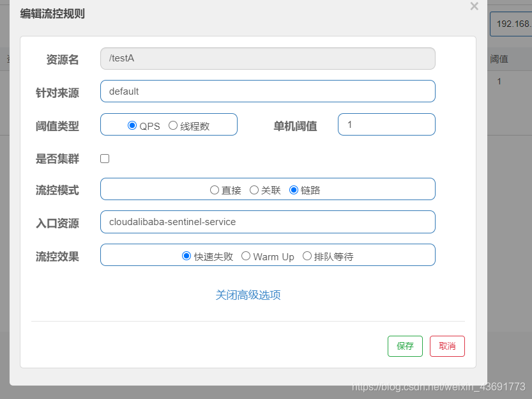Choose 排队等待 flow control effect
Image resolution: width=532 pixels, height=399 pixels.
coord(307,256)
